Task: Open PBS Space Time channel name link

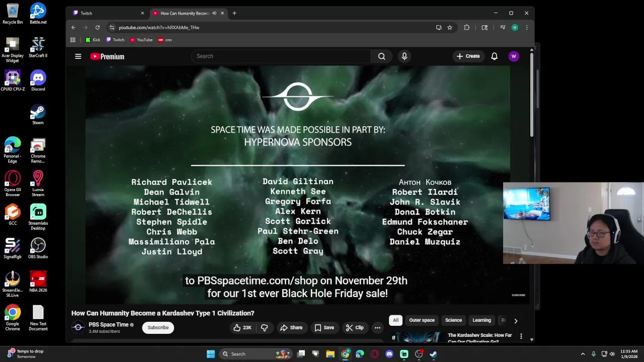Action: [x=109, y=325]
